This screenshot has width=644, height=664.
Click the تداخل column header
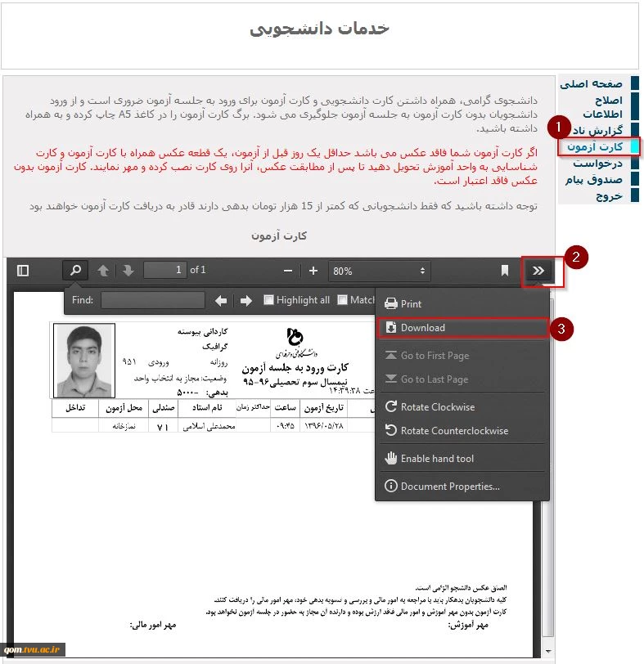pos(75,407)
